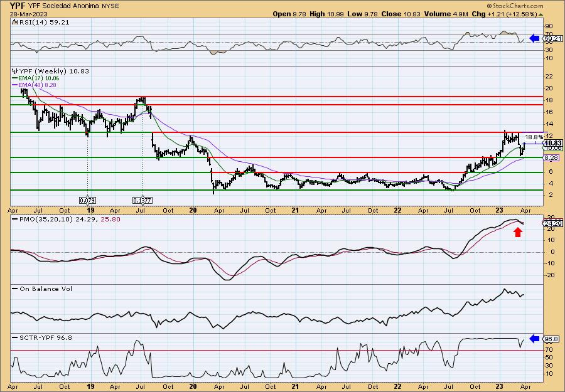Click the bold YPF ticker symbol in the header
Image resolution: width=565 pixels, height=392 pixels.
coord(18,6)
